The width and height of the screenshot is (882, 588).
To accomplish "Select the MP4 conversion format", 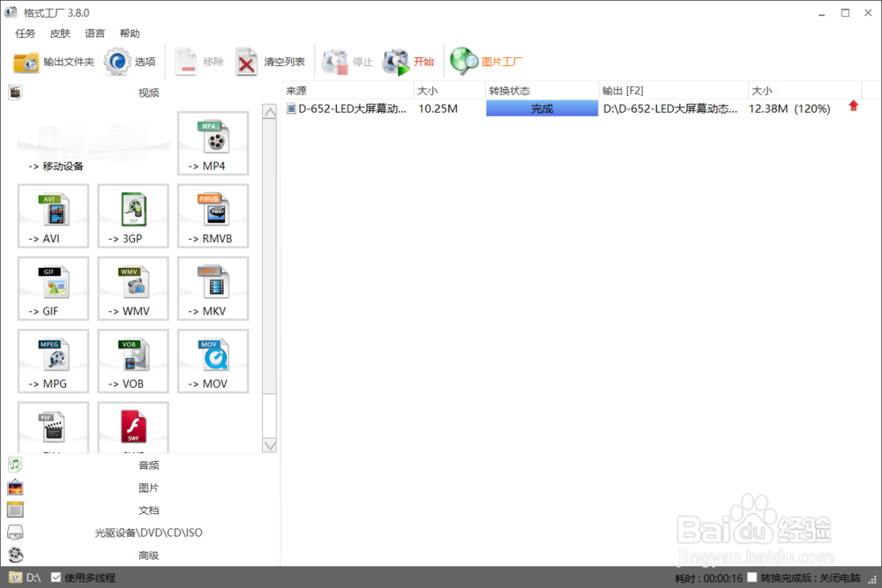I will click(213, 144).
